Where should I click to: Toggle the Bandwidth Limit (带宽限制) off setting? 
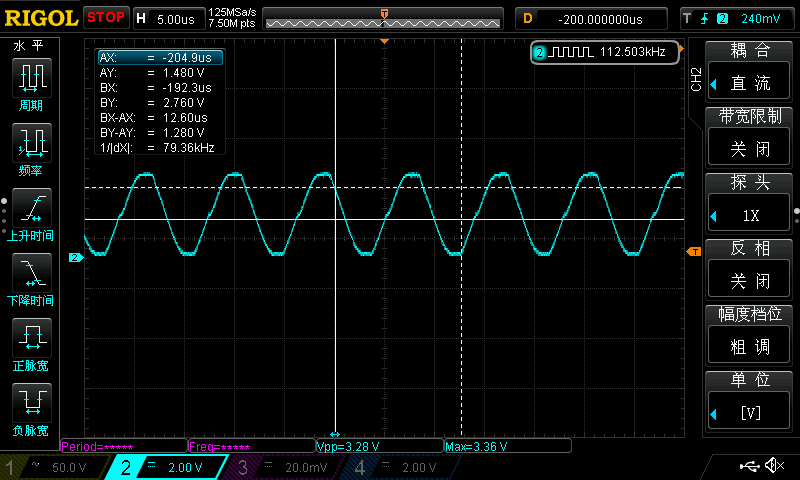[x=749, y=136]
